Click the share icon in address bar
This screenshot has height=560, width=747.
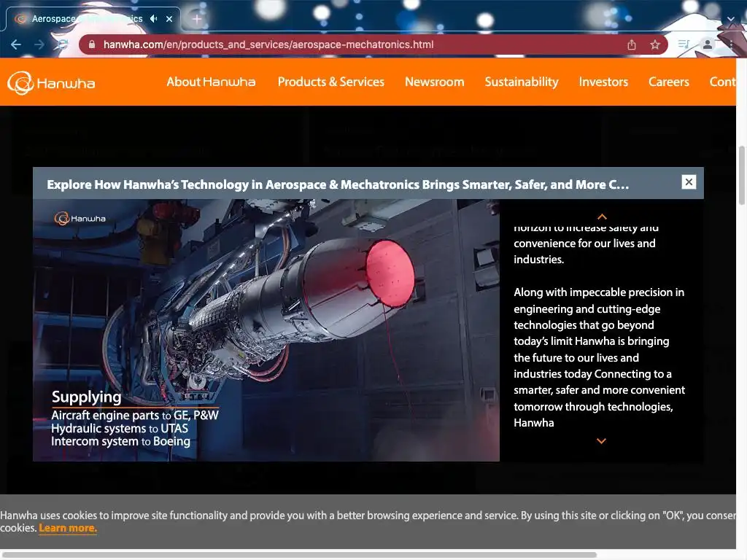tap(632, 44)
